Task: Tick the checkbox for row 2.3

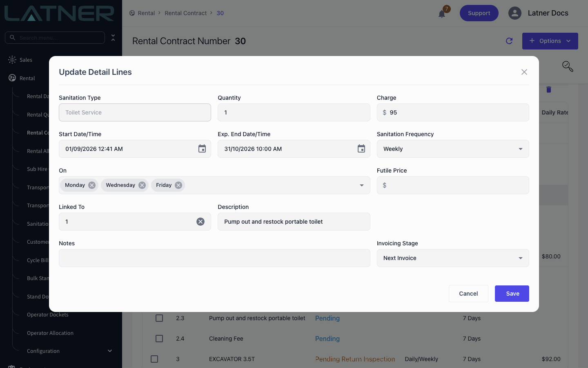Action: click(159, 318)
